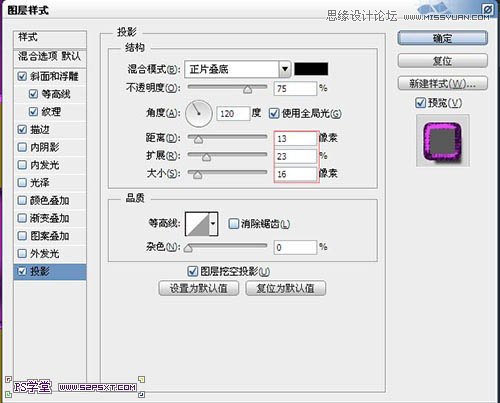
Task: Open 描边 settings from the list
Action: [x=40, y=130]
